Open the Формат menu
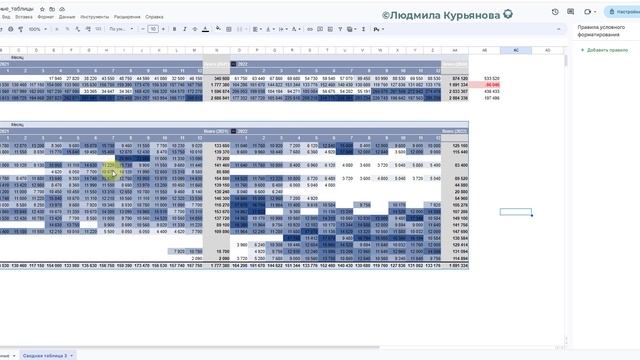 [x=46, y=17]
